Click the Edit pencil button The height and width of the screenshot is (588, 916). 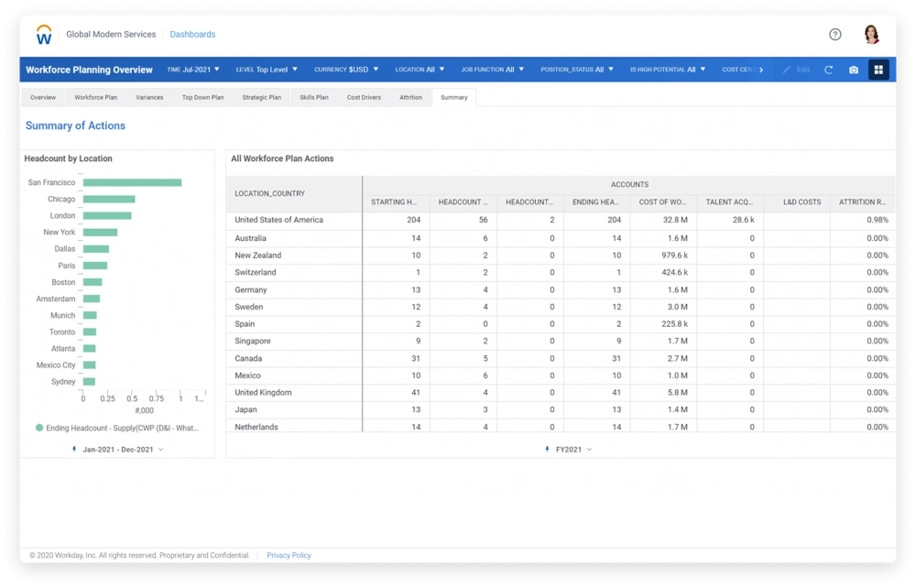point(796,70)
